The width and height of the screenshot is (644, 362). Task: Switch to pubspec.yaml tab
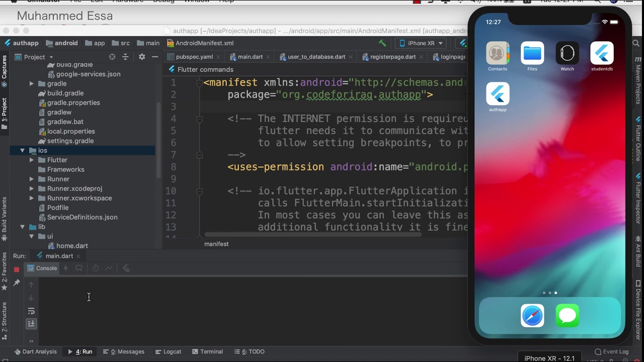(194, 57)
